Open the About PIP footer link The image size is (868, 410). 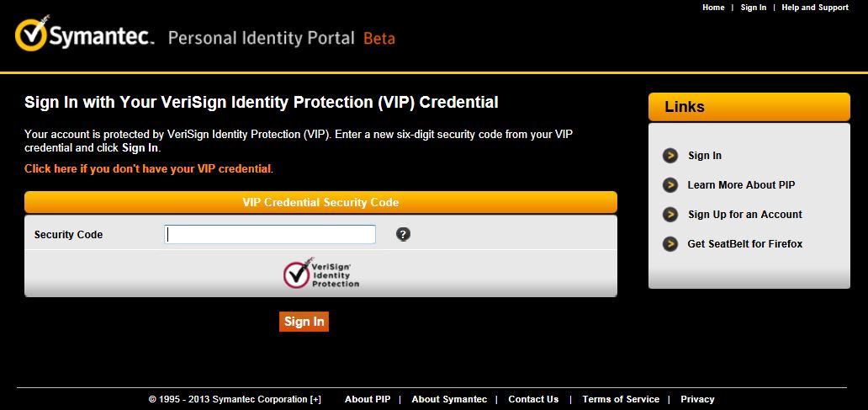click(368, 400)
